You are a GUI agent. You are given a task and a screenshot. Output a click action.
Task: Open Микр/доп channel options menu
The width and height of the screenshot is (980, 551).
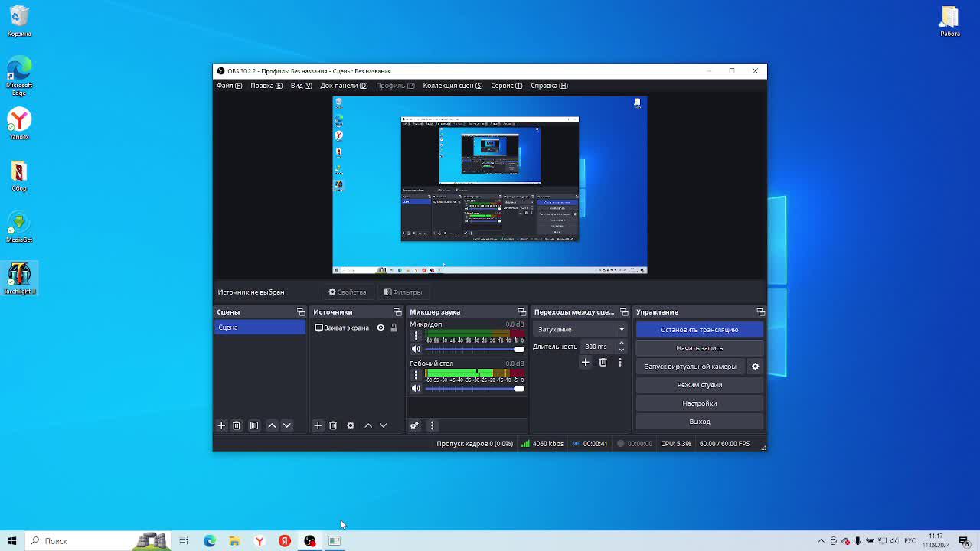pos(416,335)
